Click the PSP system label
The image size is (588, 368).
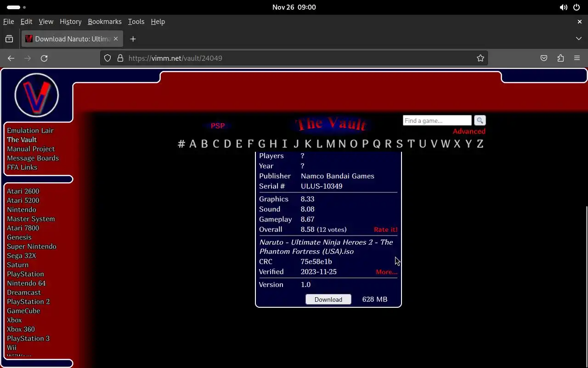click(218, 126)
